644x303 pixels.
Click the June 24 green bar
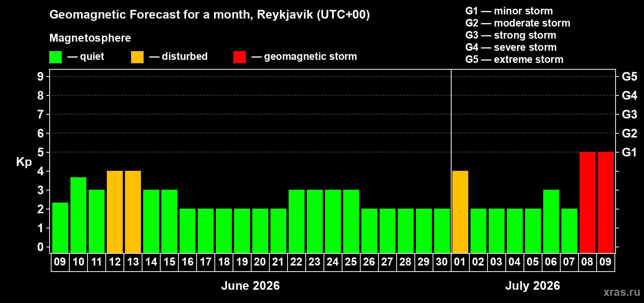(333, 221)
